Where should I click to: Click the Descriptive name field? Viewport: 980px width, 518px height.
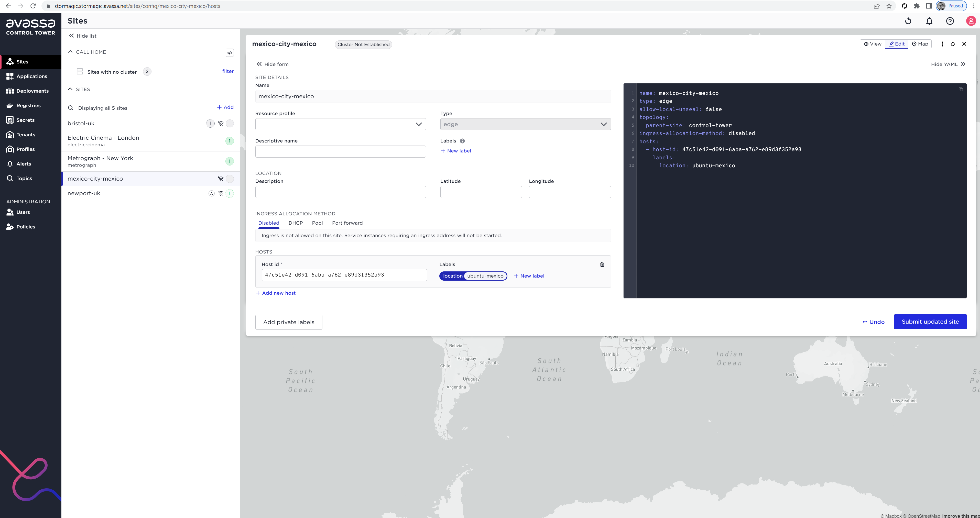click(x=341, y=152)
